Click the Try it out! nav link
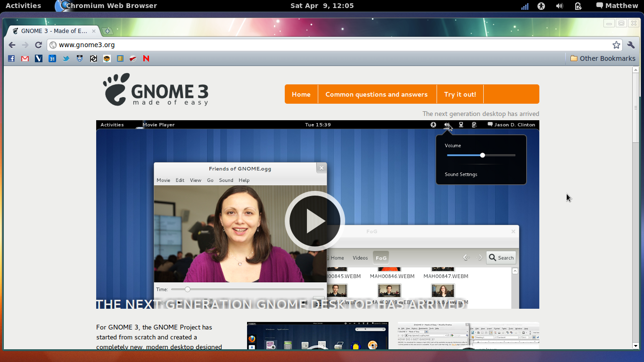The image size is (644, 362). [460, 94]
